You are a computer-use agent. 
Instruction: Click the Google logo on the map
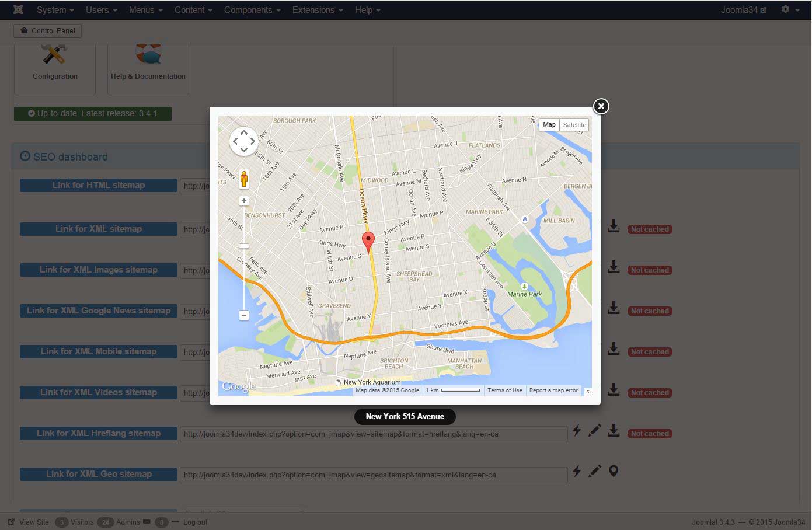pyautogui.click(x=239, y=386)
